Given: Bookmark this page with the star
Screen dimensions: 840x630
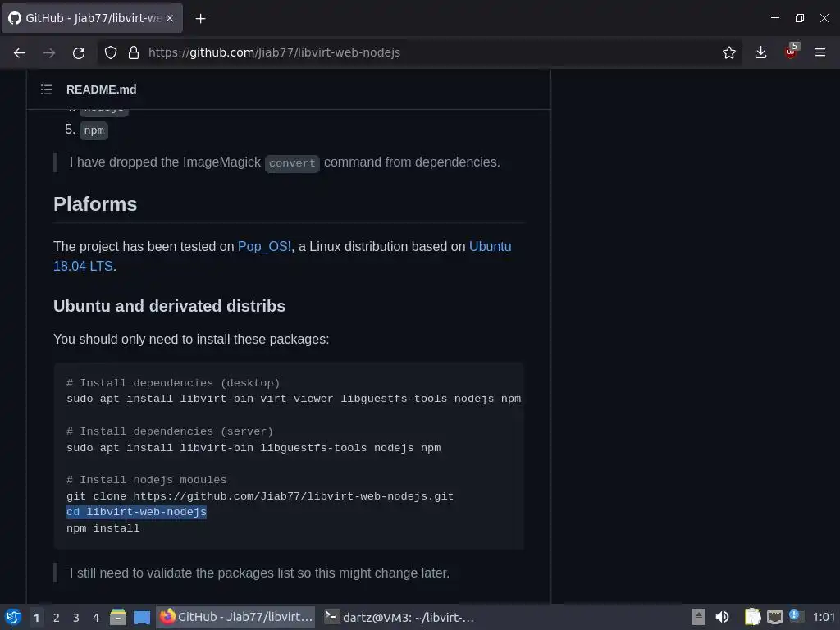Looking at the screenshot, I should [728, 52].
